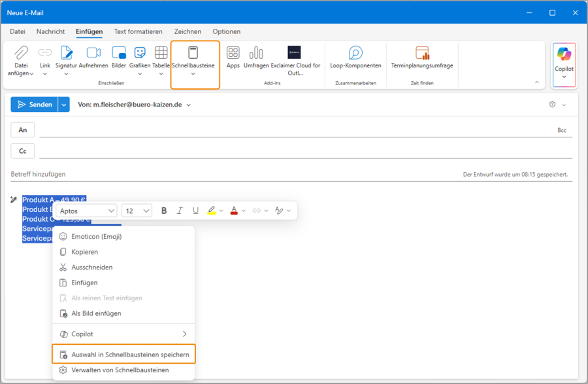
Task: Switch to the Optionen ribbon tab
Action: coord(226,31)
